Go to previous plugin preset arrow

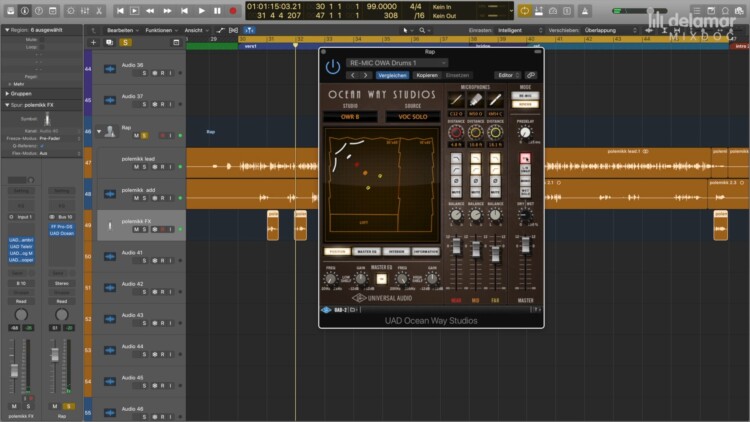point(353,75)
